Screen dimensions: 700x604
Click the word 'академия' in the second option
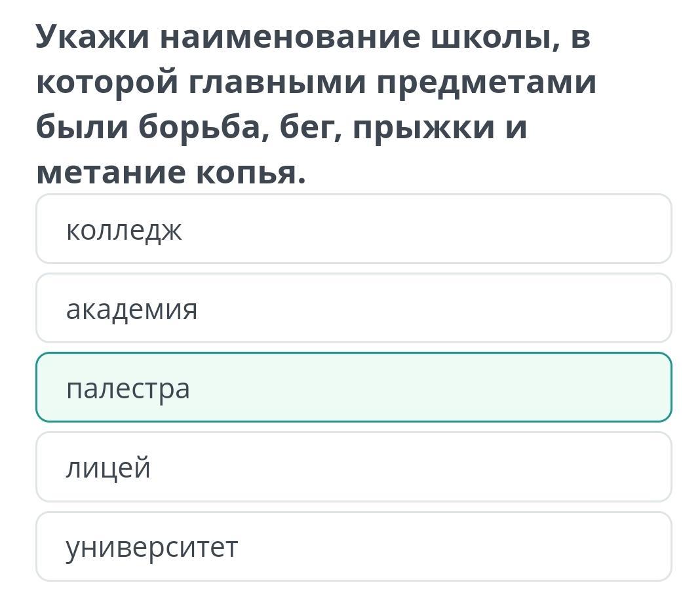[132, 309]
